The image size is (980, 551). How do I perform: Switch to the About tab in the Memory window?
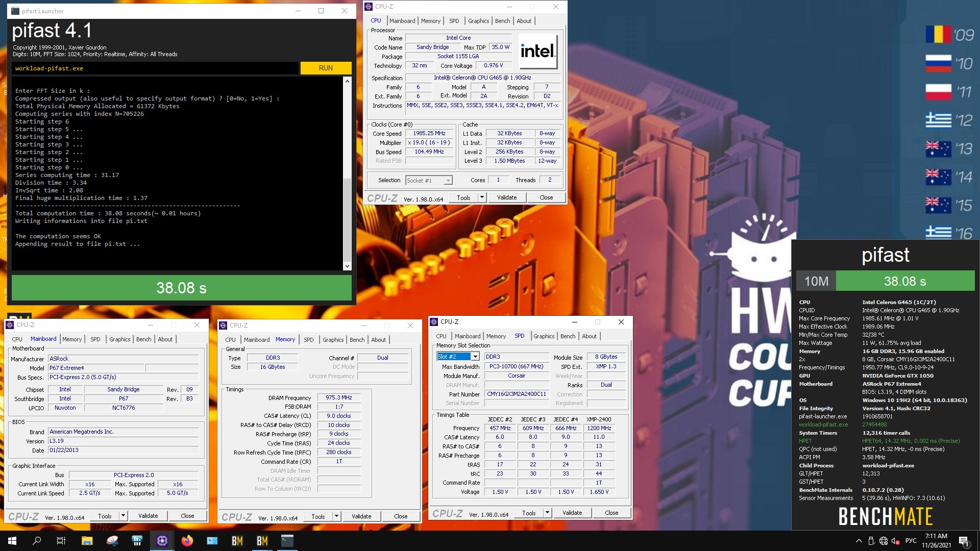point(379,340)
